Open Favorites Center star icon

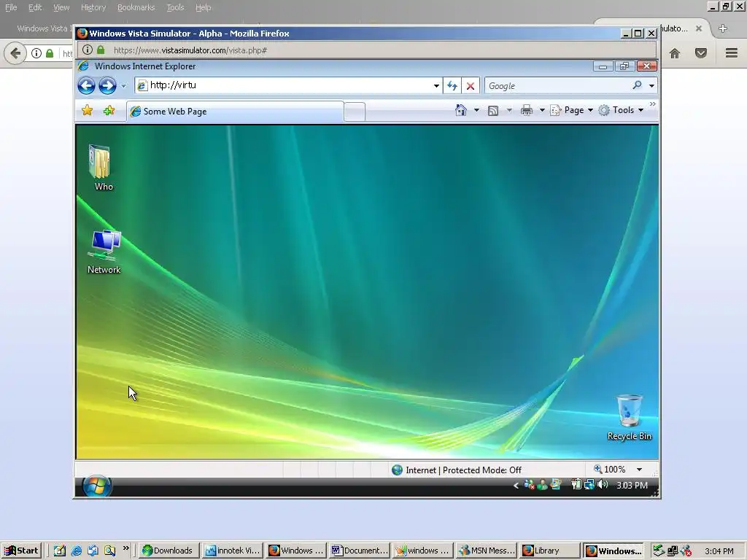point(88,111)
